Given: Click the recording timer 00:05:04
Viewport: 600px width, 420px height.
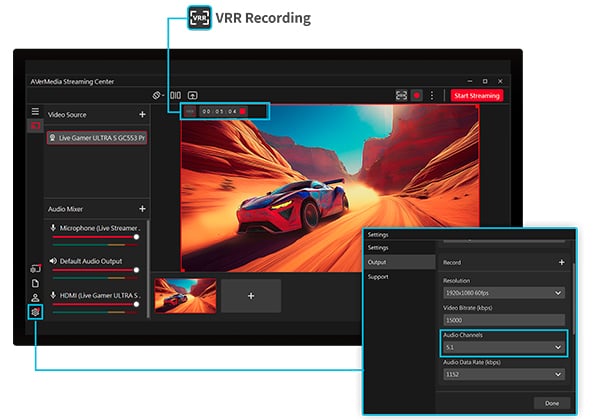Looking at the screenshot, I should [x=220, y=111].
